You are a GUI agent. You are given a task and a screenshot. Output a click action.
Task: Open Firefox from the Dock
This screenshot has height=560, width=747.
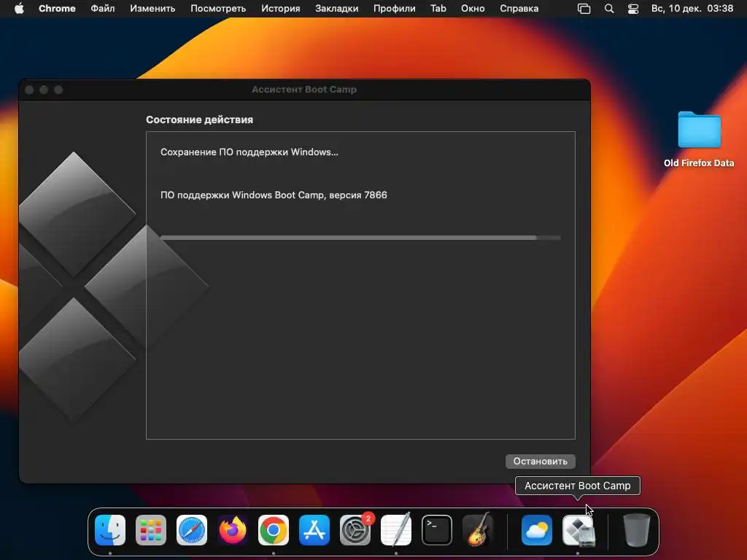pyautogui.click(x=233, y=530)
